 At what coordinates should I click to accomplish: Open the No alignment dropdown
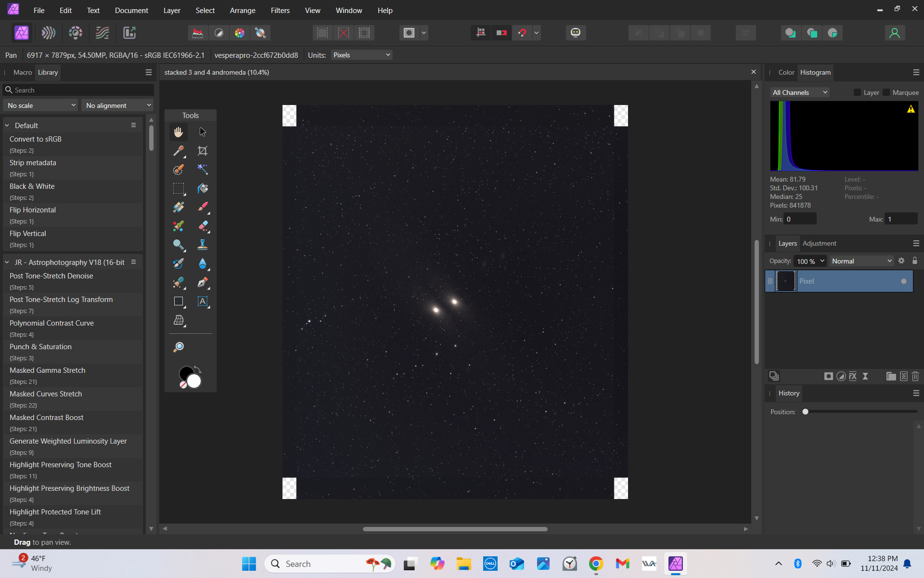pos(118,105)
